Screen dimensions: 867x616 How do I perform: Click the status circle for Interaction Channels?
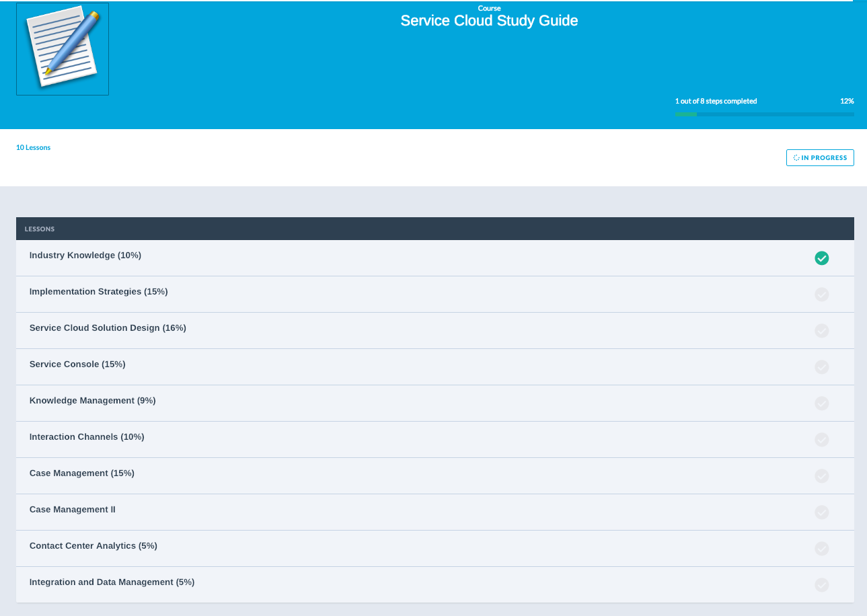point(821,440)
